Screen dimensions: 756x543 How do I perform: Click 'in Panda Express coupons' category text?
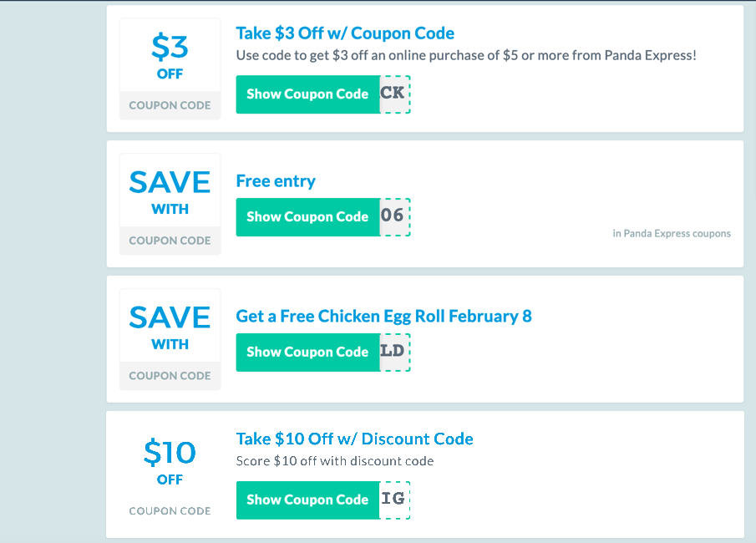pyautogui.click(x=672, y=234)
